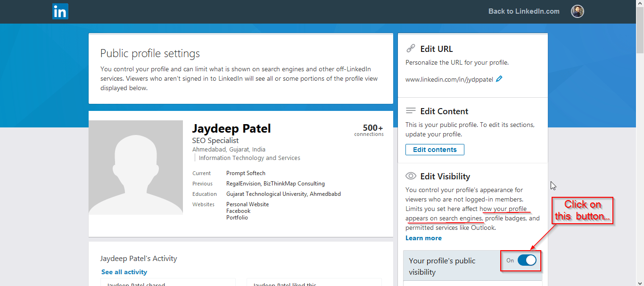This screenshot has width=644, height=286.
Task: Click the Public profile settings heading
Action: 150,53
